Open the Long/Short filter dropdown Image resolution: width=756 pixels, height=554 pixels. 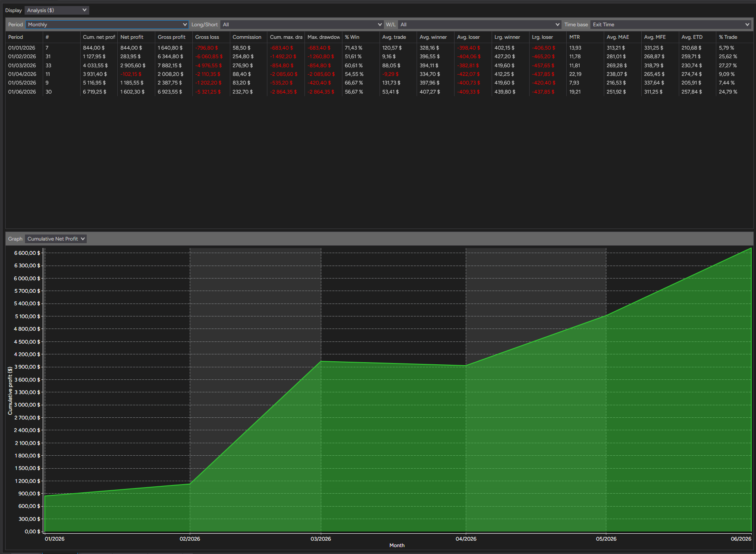[x=301, y=25]
